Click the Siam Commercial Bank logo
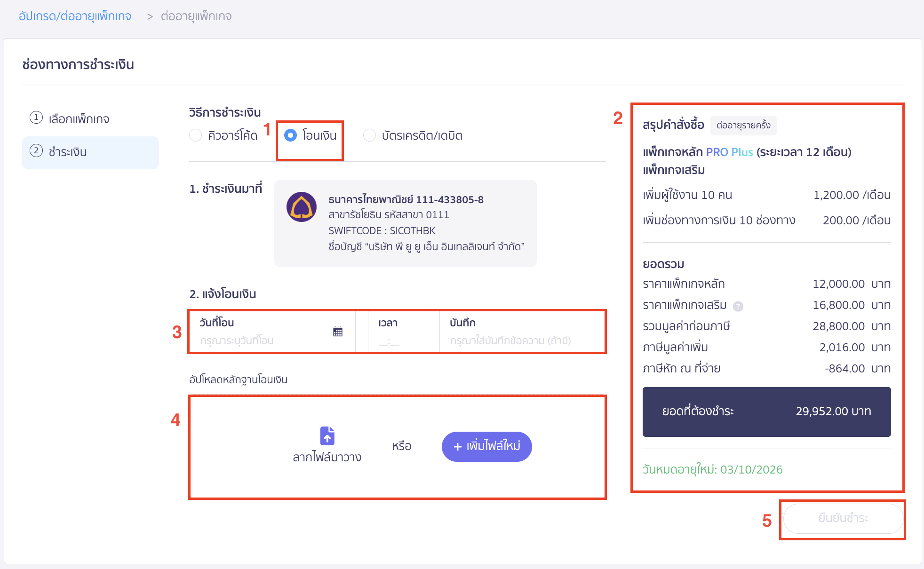This screenshot has height=569, width=924. [x=301, y=207]
